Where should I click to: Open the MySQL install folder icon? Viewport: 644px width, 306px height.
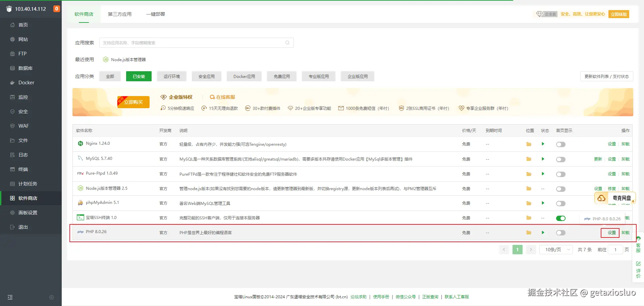pos(529,159)
